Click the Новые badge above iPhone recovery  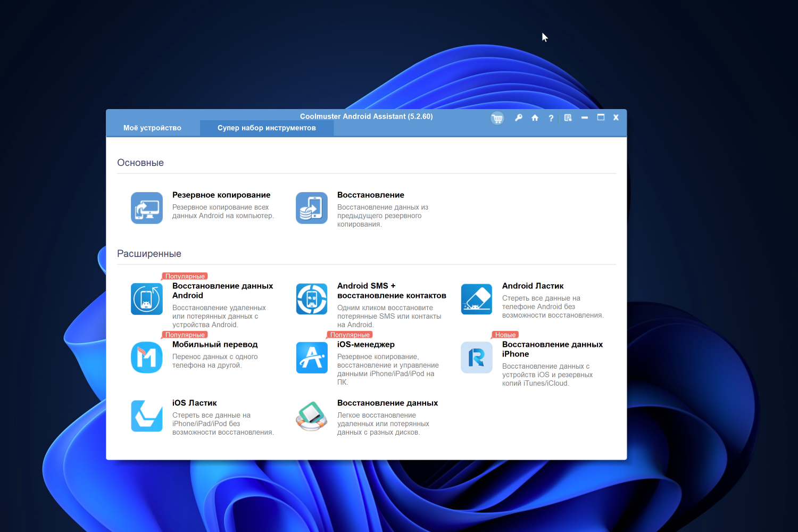point(505,335)
